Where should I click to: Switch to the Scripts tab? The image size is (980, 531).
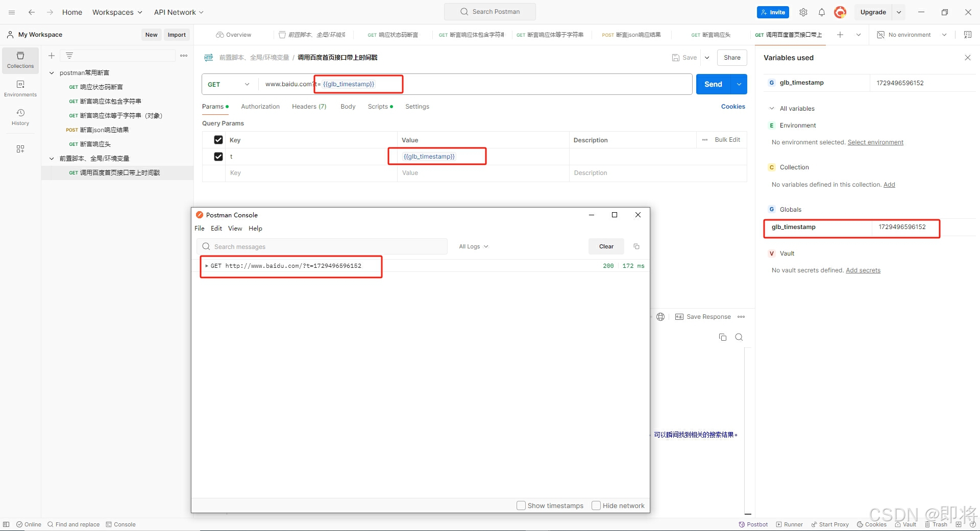tap(380, 107)
